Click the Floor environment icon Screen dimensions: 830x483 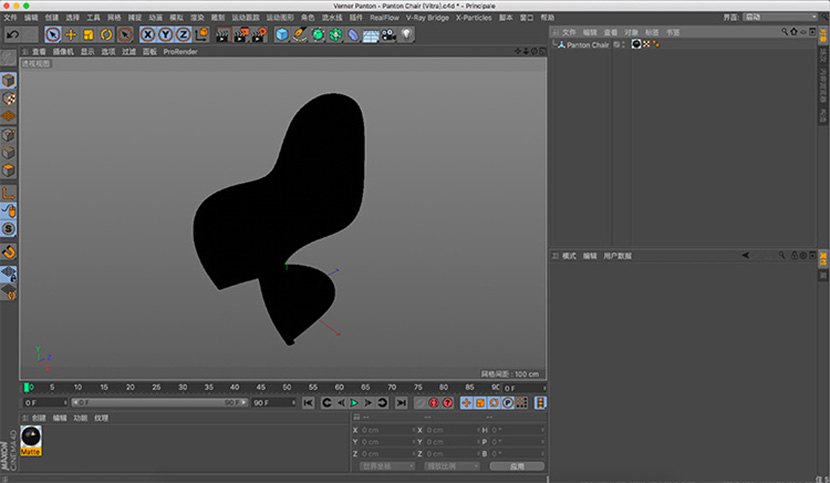coord(371,34)
